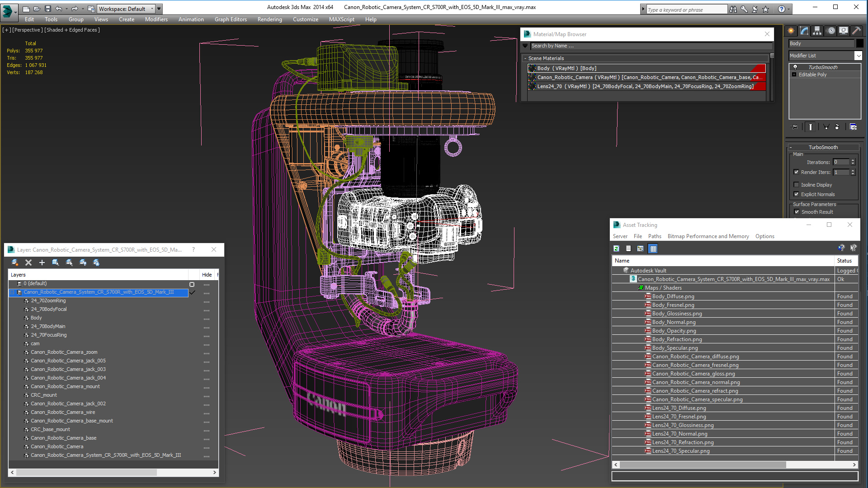Viewport: 868px width, 488px height.
Task: Select the Body VRayMtl material entry
Action: click(x=646, y=68)
